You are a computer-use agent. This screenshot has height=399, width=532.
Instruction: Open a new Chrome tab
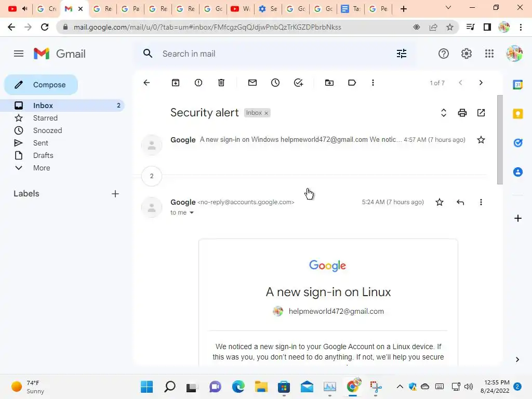pyautogui.click(x=403, y=9)
